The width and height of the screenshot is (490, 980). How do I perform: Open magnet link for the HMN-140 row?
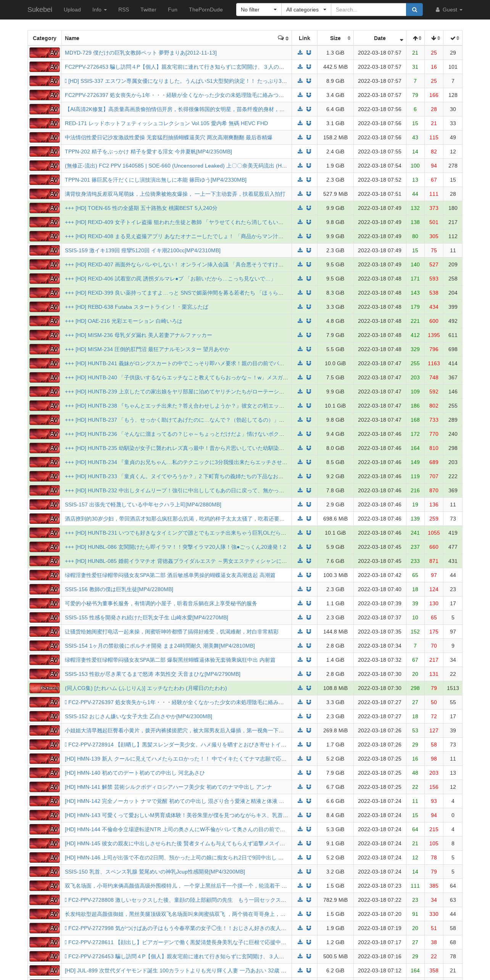point(309,773)
